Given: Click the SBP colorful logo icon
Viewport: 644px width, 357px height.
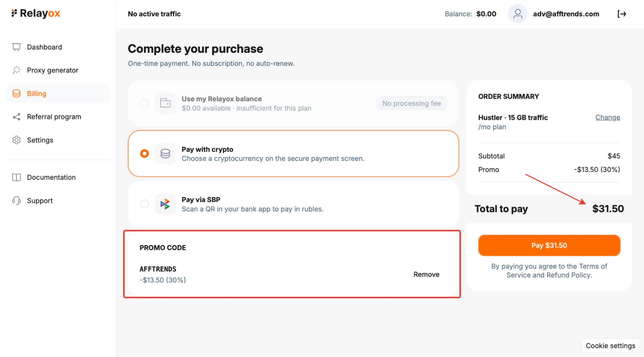Looking at the screenshot, I should click(x=165, y=204).
